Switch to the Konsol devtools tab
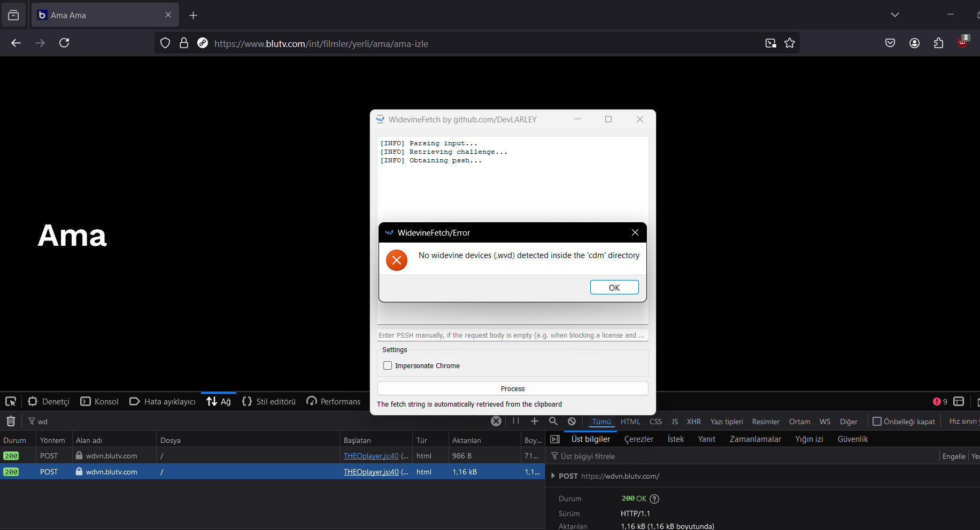Viewport: 980px width, 530px height. tap(100, 401)
